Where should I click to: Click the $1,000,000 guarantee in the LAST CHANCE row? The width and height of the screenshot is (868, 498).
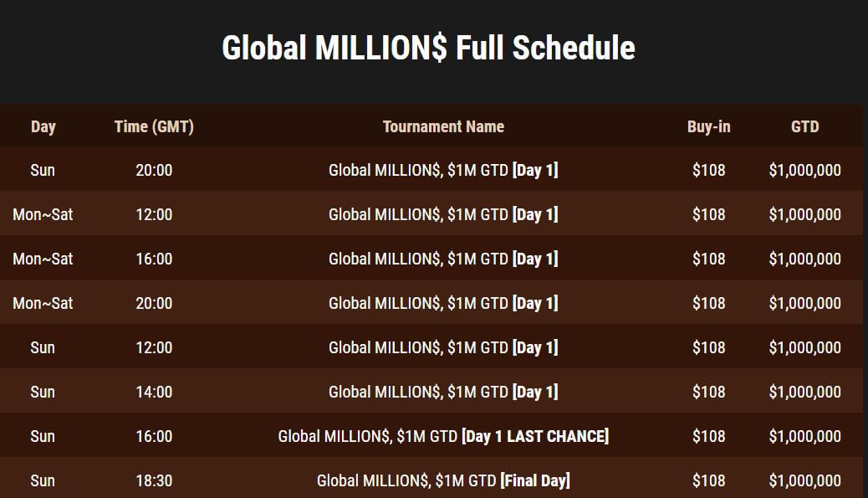804,436
